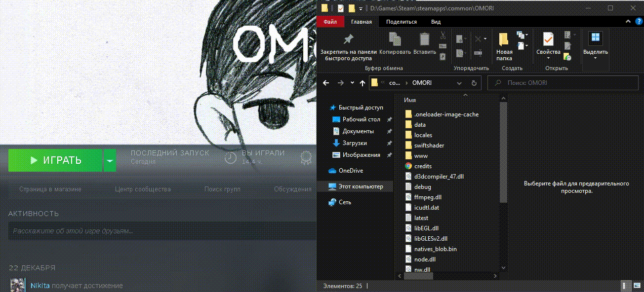Screen dimensions: 644x292
Task: Click the vertical scrollbar of file list
Action: coord(503,153)
